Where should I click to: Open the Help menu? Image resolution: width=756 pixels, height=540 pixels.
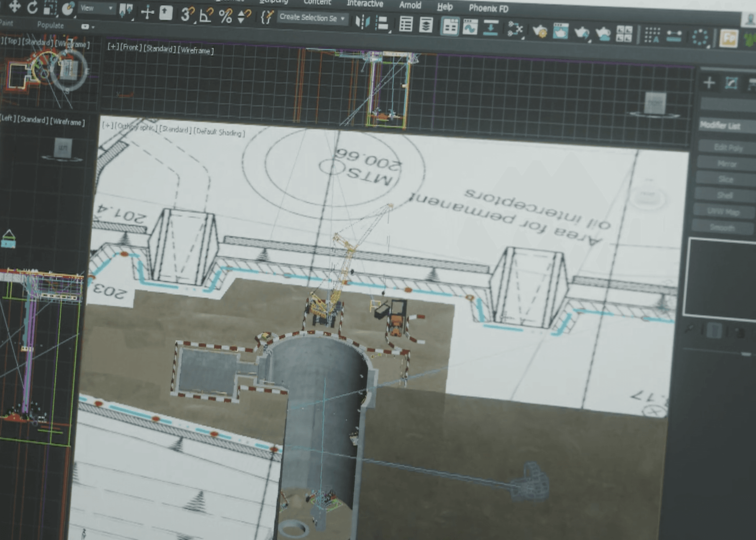coord(445,7)
